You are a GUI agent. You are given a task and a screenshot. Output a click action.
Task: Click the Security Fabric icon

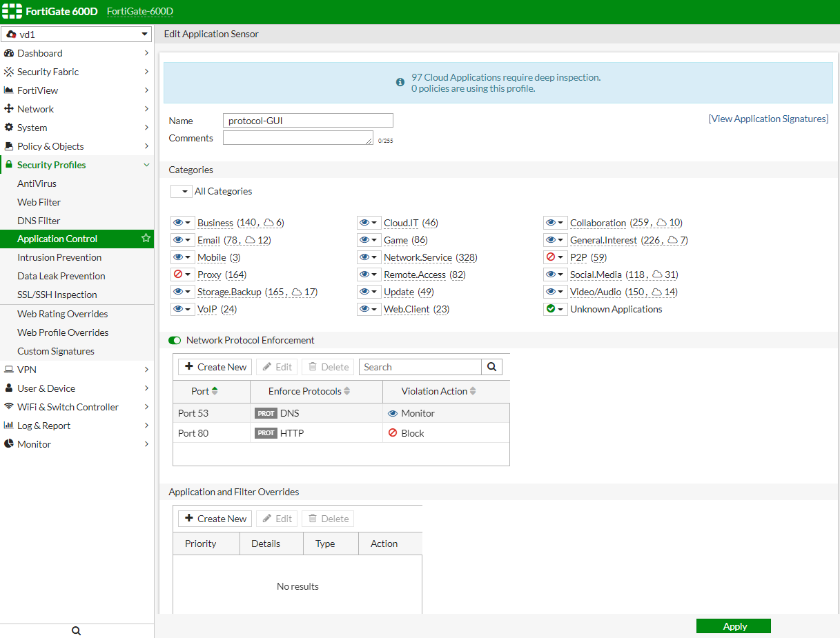[x=9, y=72]
